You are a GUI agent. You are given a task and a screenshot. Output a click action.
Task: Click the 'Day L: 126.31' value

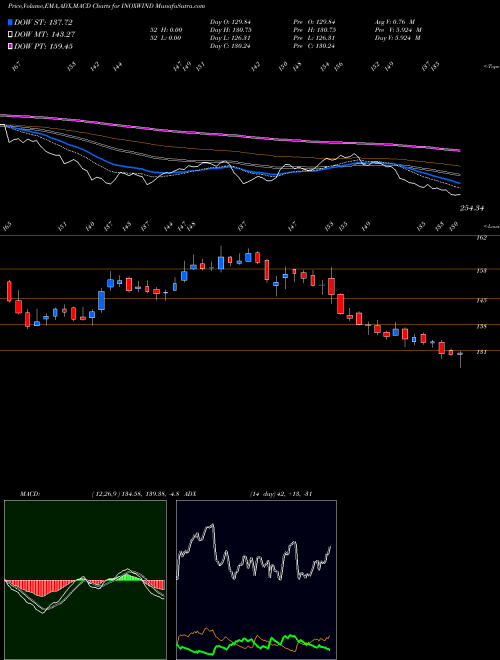pos(230,38)
